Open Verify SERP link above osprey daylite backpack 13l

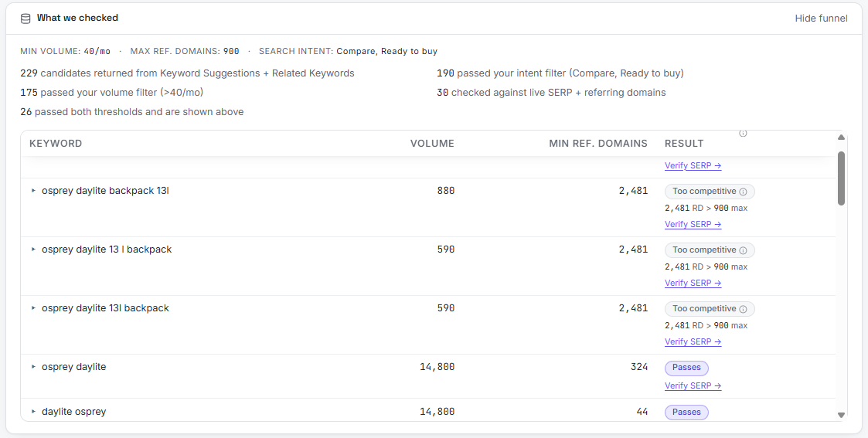[x=693, y=165]
